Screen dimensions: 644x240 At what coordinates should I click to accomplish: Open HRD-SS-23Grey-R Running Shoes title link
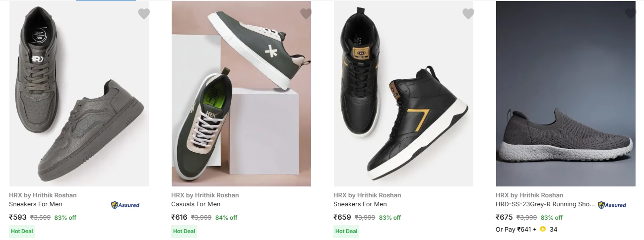(x=545, y=204)
